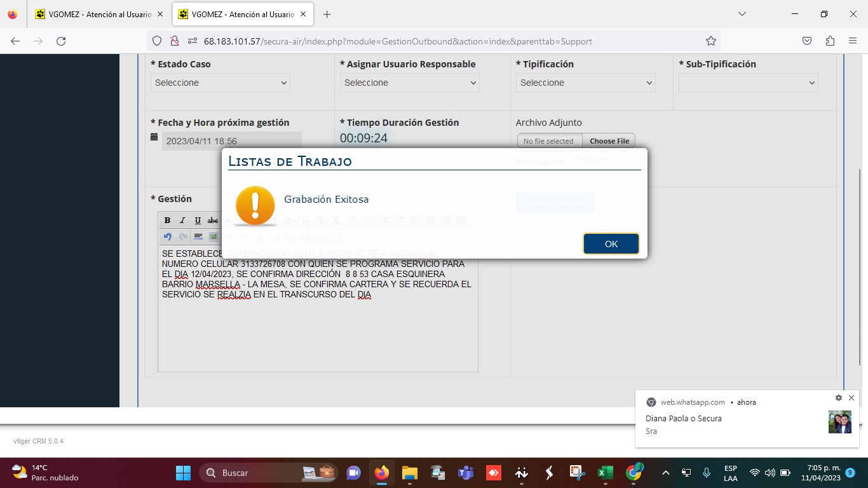Click the Undo arrow in editor toolbar
The width and height of the screenshot is (868, 488).
[167, 237]
